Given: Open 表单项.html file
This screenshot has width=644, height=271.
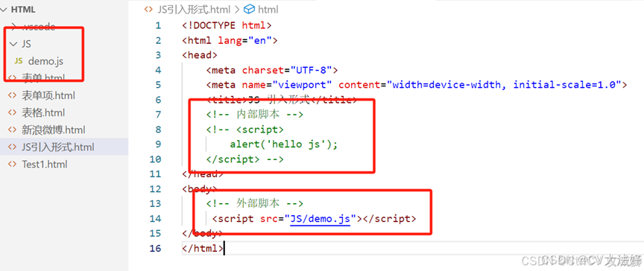Looking at the screenshot, I should [48, 95].
